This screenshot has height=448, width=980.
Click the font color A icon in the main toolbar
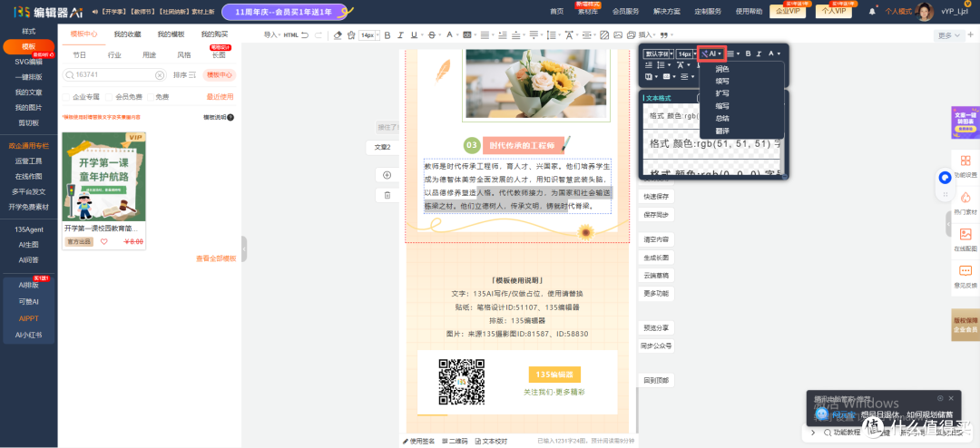tap(449, 35)
